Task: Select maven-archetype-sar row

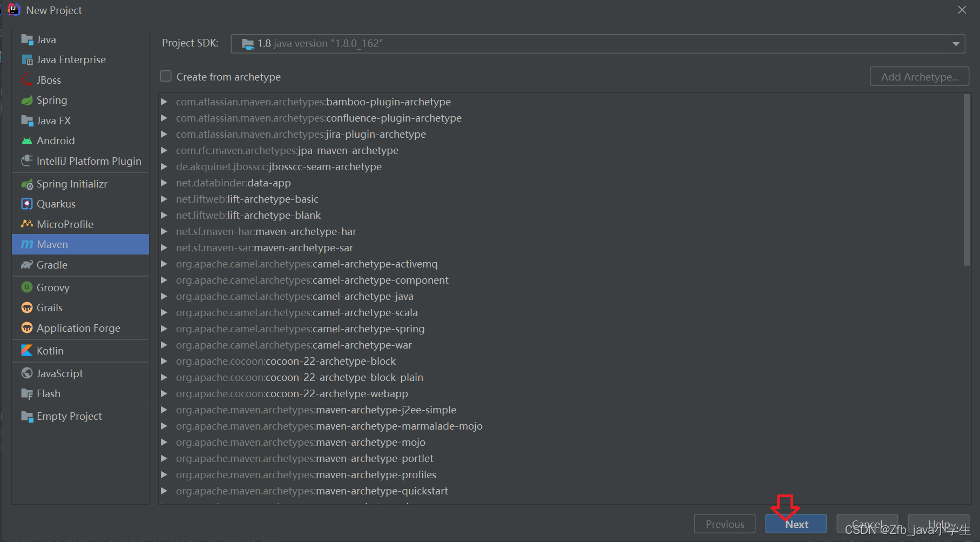Action: tap(560, 247)
